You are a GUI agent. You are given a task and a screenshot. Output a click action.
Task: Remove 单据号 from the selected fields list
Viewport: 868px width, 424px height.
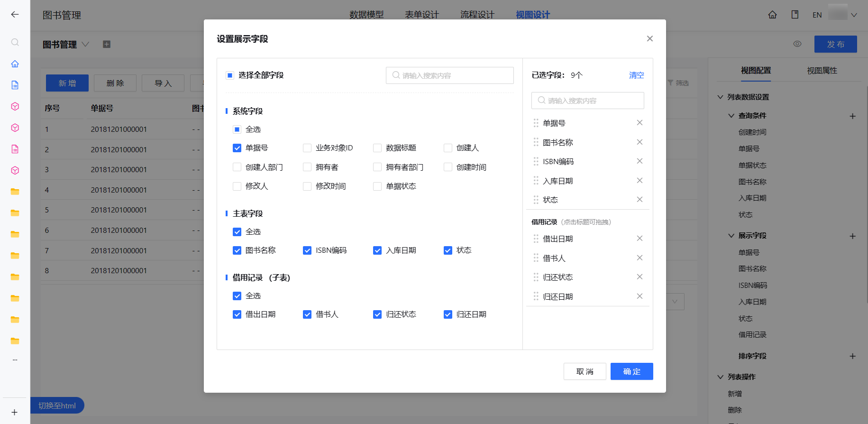[x=640, y=123]
